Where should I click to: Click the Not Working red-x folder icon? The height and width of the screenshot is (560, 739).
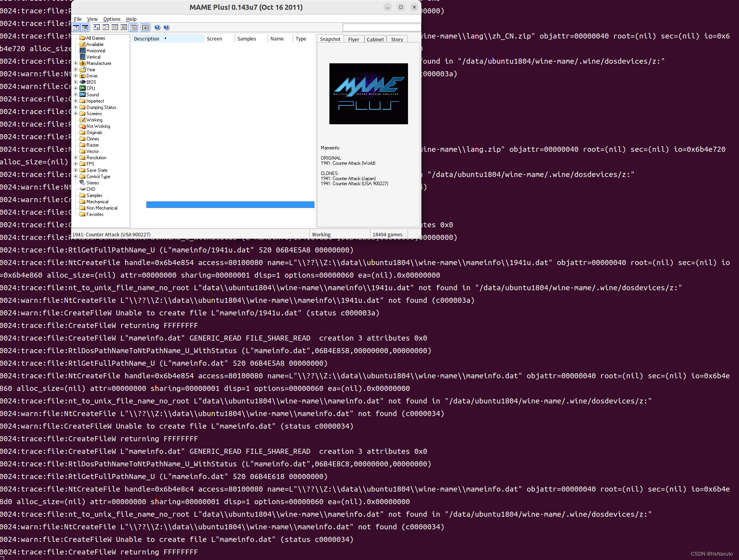[x=83, y=126]
